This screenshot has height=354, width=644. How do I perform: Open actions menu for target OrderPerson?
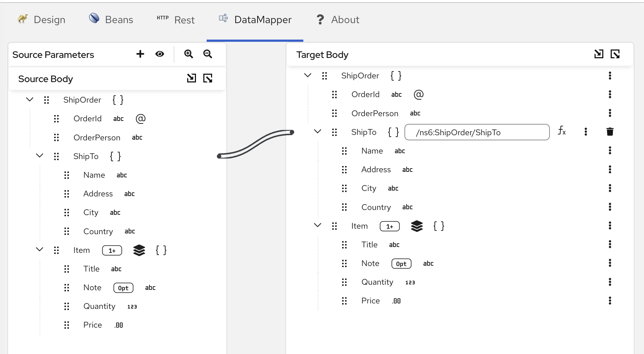[x=610, y=113]
